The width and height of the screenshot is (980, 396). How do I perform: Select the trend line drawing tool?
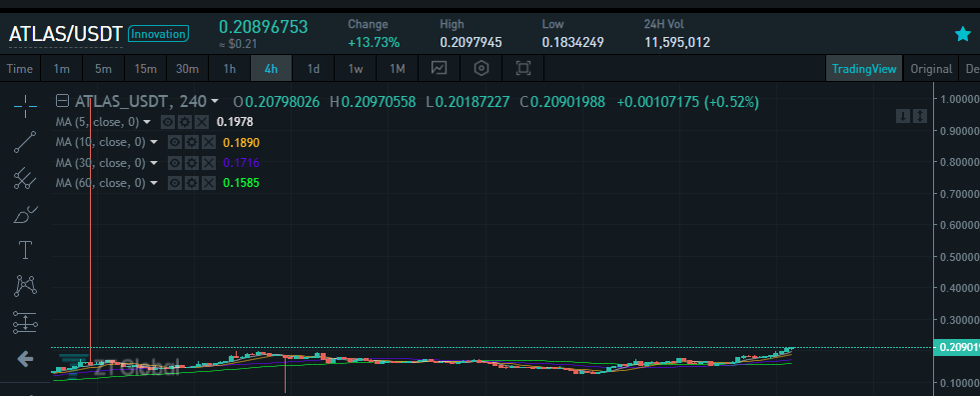[x=25, y=143]
